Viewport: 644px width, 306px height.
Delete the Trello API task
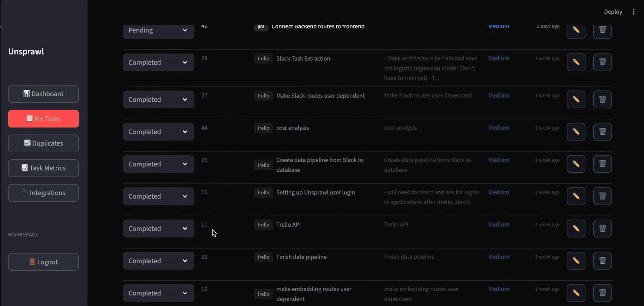click(x=602, y=228)
